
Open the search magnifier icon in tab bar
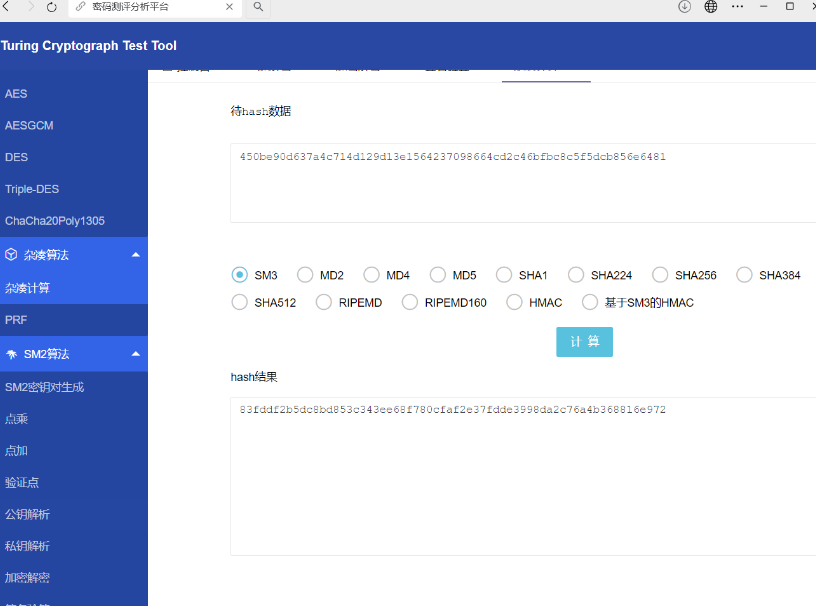click(258, 7)
